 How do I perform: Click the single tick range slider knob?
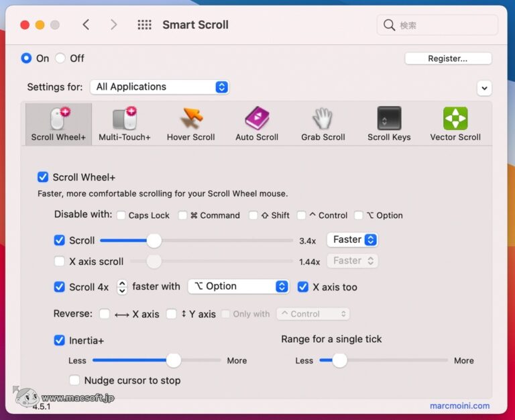click(339, 360)
